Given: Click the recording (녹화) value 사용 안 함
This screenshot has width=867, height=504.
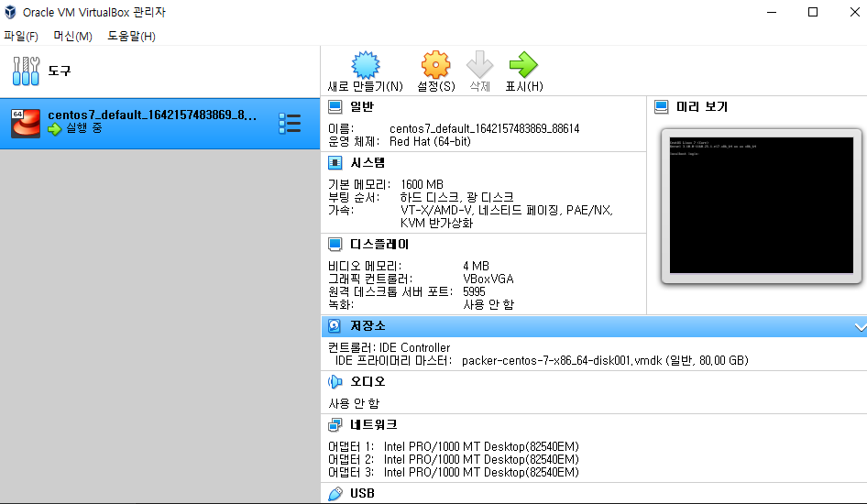Looking at the screenshot, I should [488, 304].
